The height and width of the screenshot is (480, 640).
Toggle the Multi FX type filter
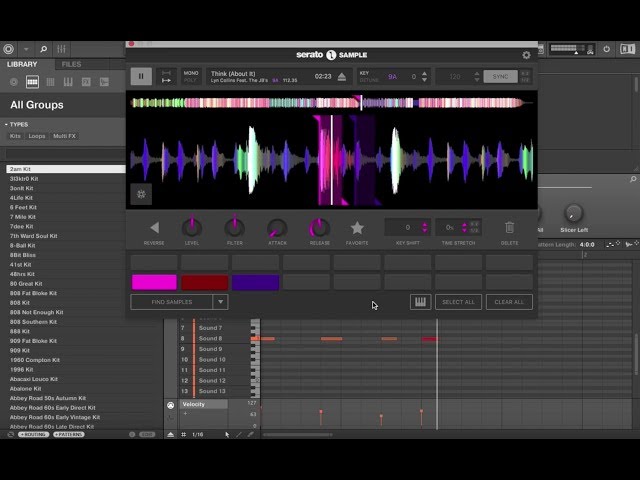[x=64, y=136]
